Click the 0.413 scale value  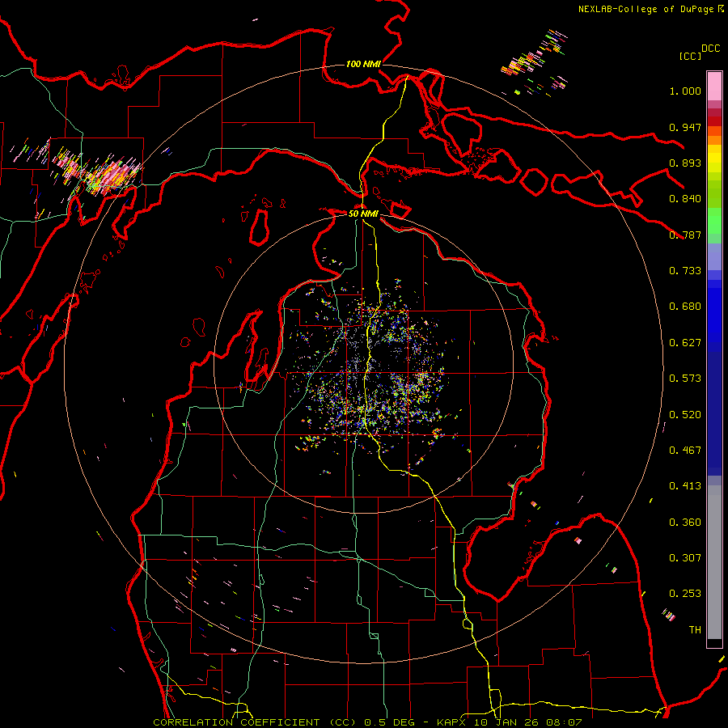coord(685,486)
